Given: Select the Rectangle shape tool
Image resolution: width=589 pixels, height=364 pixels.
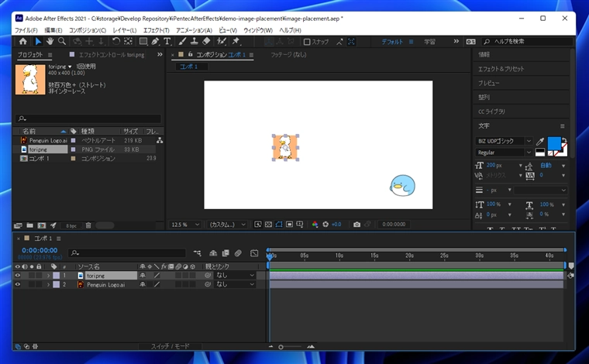Looking at the screenshot, I should coord(143,42).
